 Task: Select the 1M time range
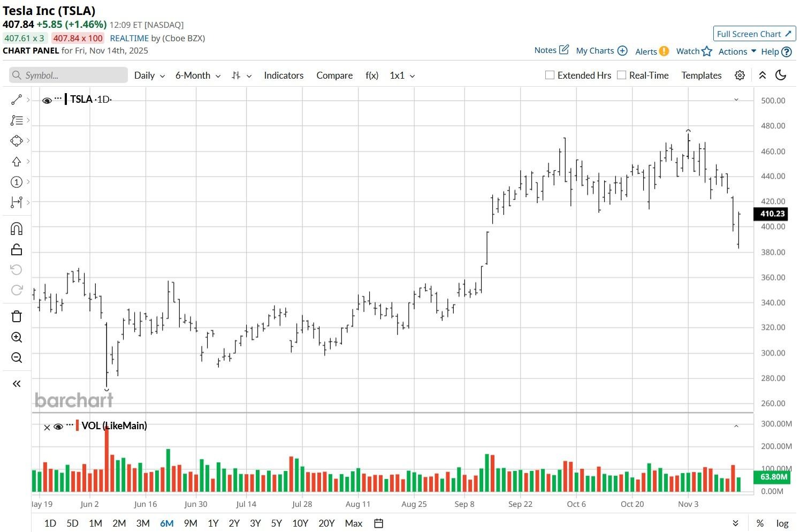coord(95,523)
